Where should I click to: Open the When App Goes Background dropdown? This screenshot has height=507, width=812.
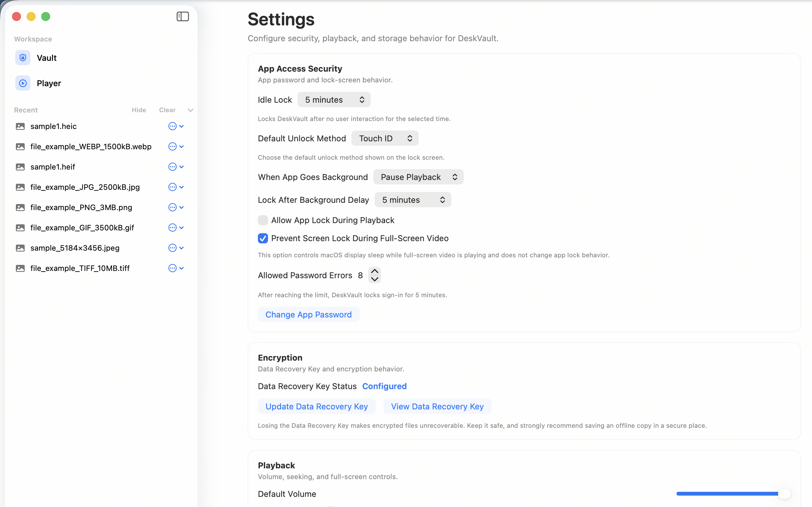(418, 177)
